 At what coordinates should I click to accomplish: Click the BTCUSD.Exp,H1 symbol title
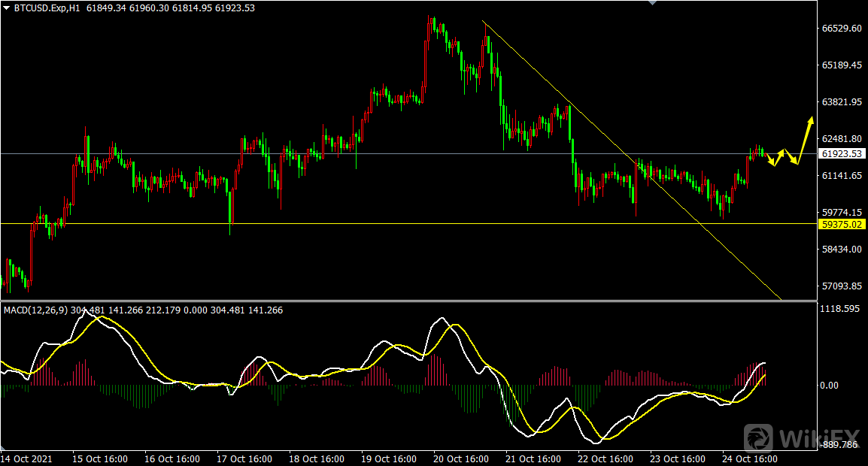[48, 8]
